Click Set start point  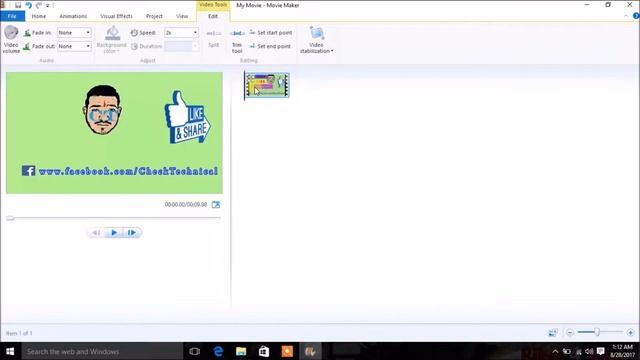tap(271, 33)
